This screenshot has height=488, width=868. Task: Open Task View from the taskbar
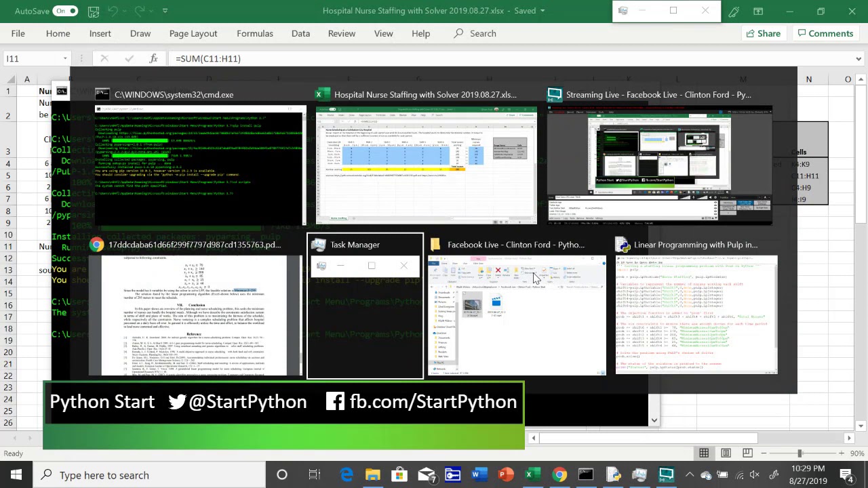314,474
